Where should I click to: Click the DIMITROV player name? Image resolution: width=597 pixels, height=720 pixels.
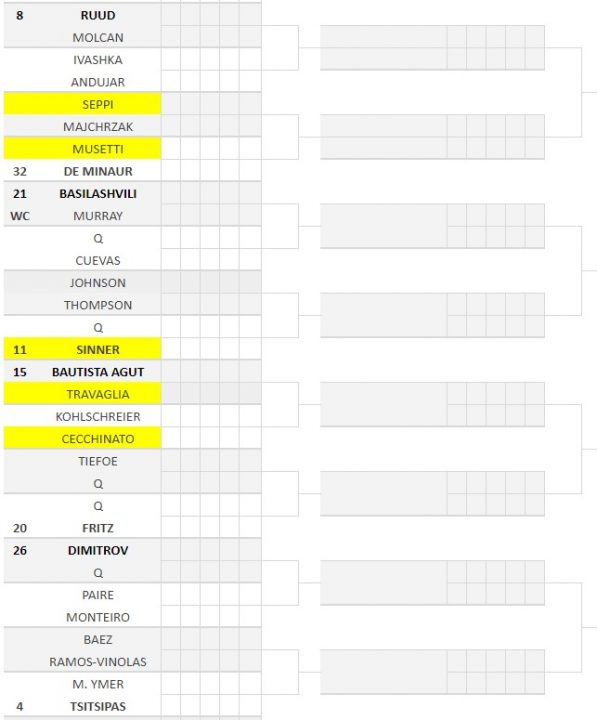(98, 550)
